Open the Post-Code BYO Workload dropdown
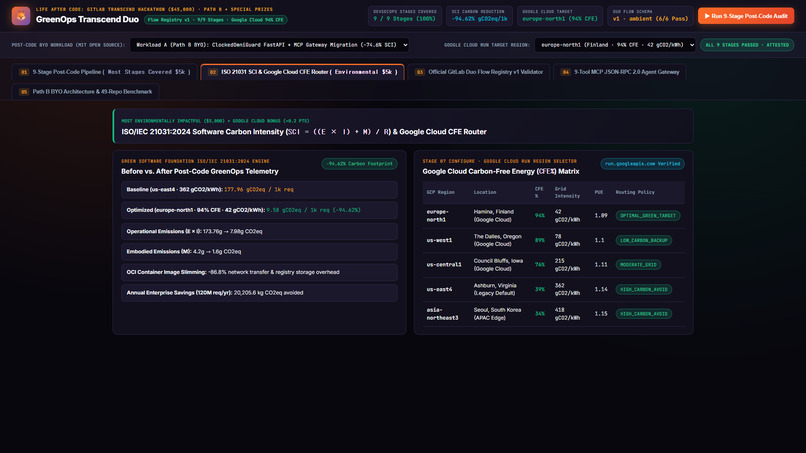806x453 pixels. [x=269, y=45]
